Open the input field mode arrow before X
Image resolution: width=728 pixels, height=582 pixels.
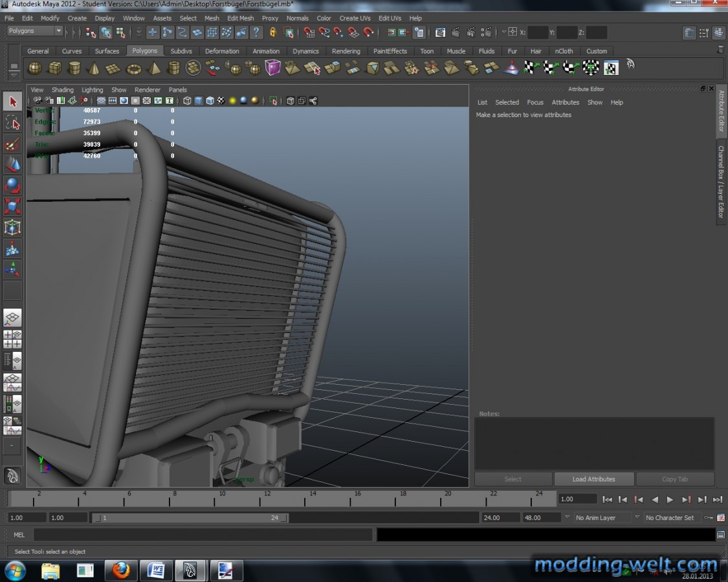pyautogui.click(x=503, y=32)
